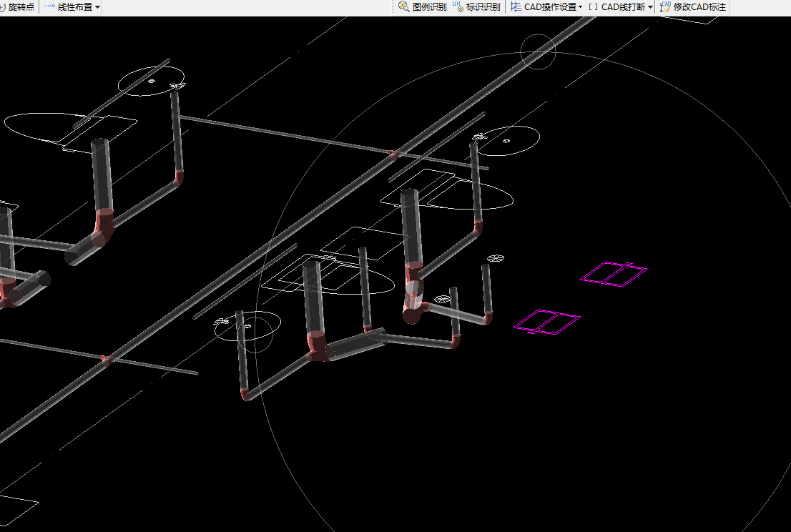Select the upper magenta rectangle fixture

[x=614, y=274]
